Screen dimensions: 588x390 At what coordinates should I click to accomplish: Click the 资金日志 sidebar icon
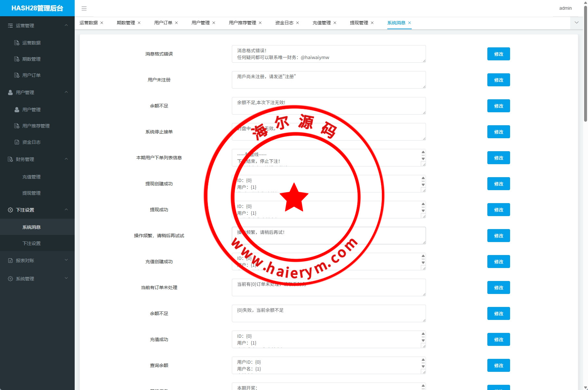coord(17,142)
